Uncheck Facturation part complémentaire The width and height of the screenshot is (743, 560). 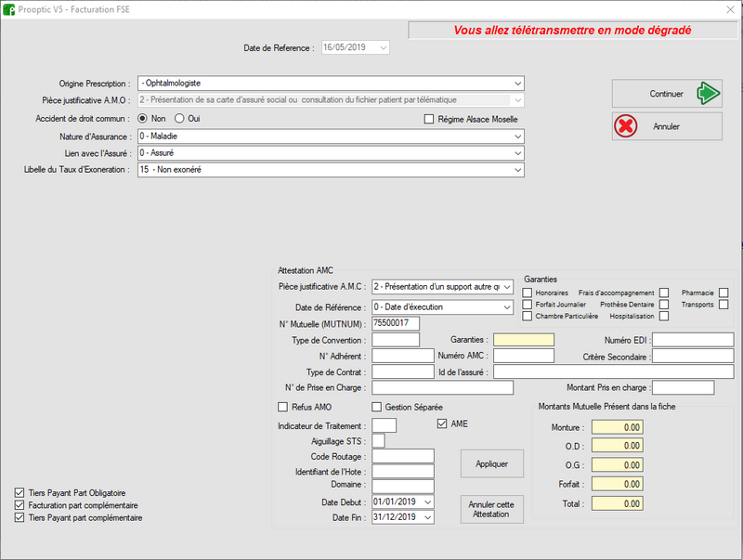(20, 505)
